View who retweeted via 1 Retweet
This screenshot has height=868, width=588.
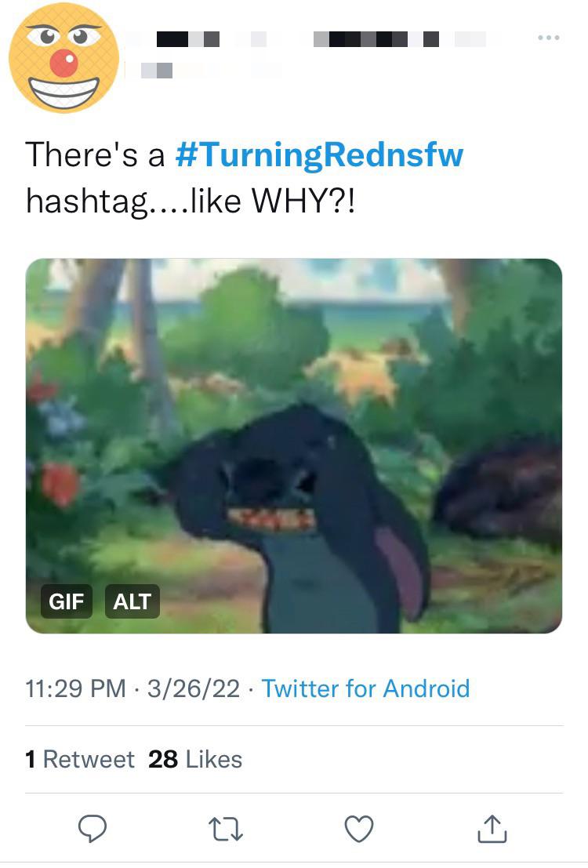pyautogui.click(x=79, y=759)
